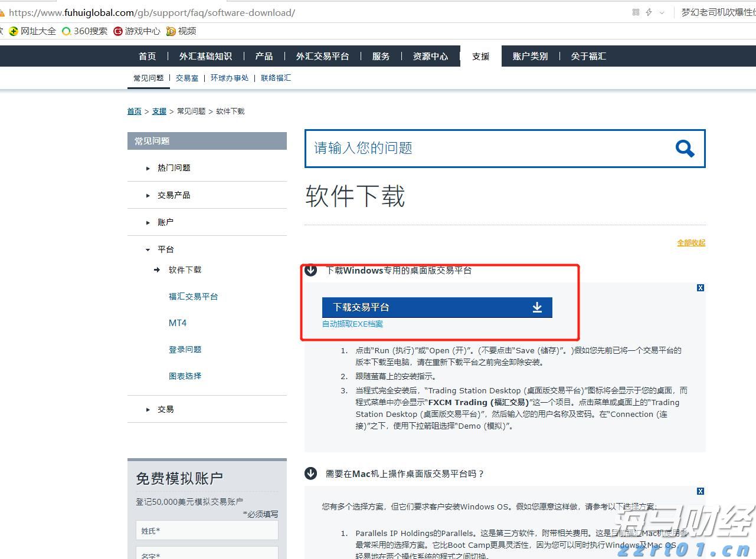Click the circular download icon beside 下载Windows专用的桌面版交易平台
Image resolution: width=756 pixels, height=559 pixels.
click(x=310, y=271)
